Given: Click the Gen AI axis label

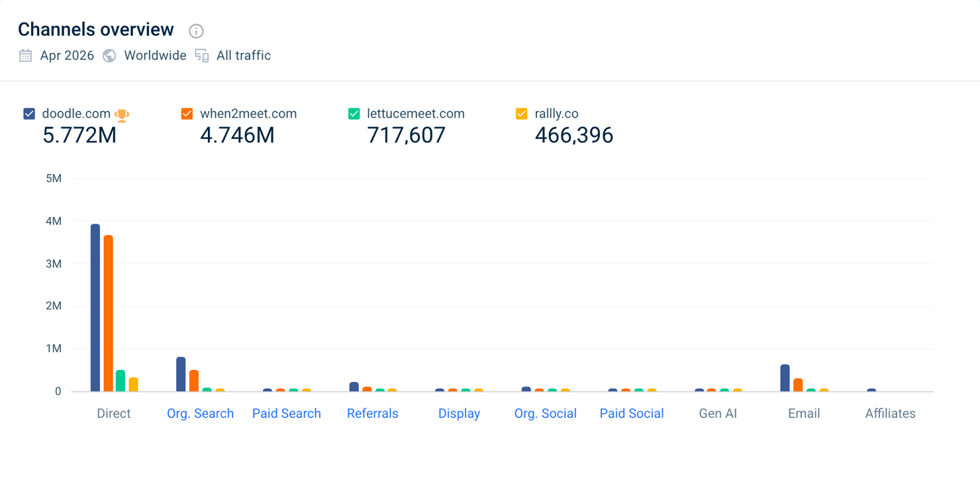Looking at the screenshot, I should (x=718, y=414).
